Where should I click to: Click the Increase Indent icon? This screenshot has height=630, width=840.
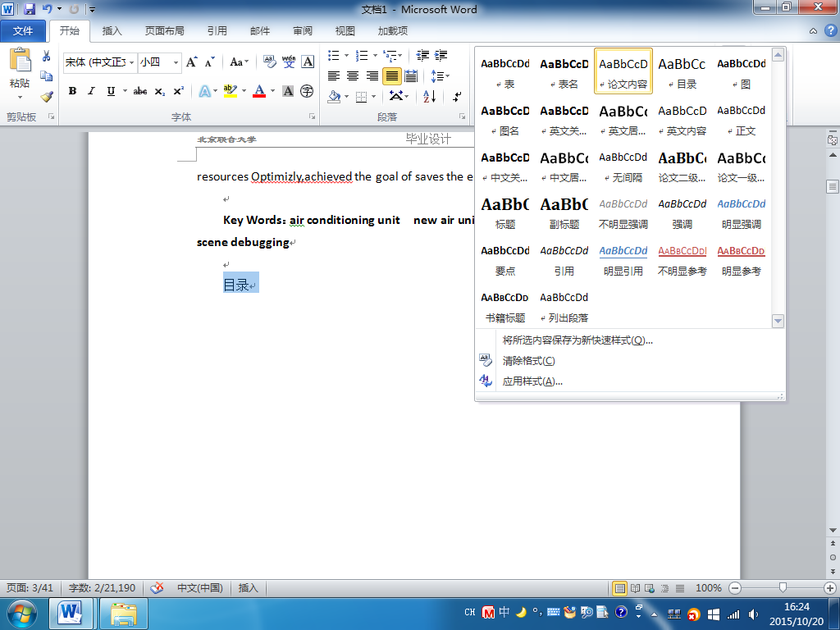click(441, 55)
